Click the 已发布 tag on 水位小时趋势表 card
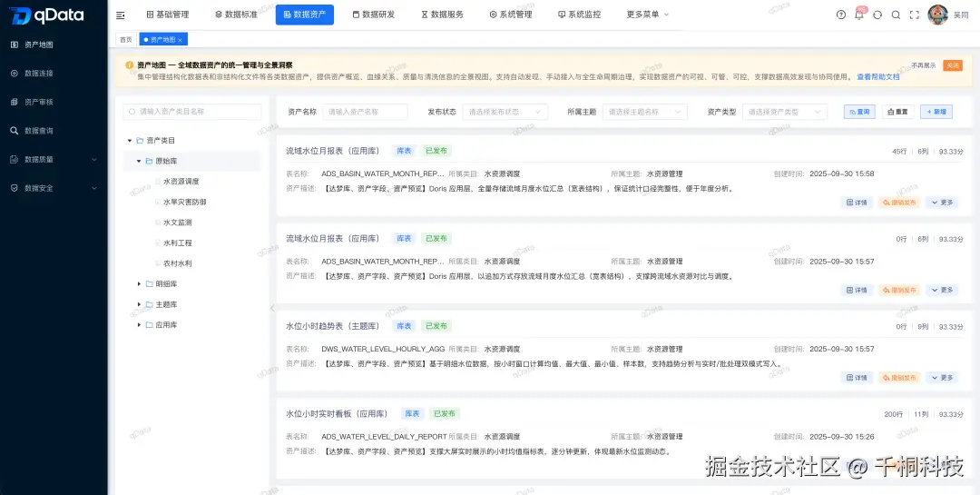Viewport: 980px width, 495px height. point(436,326)
